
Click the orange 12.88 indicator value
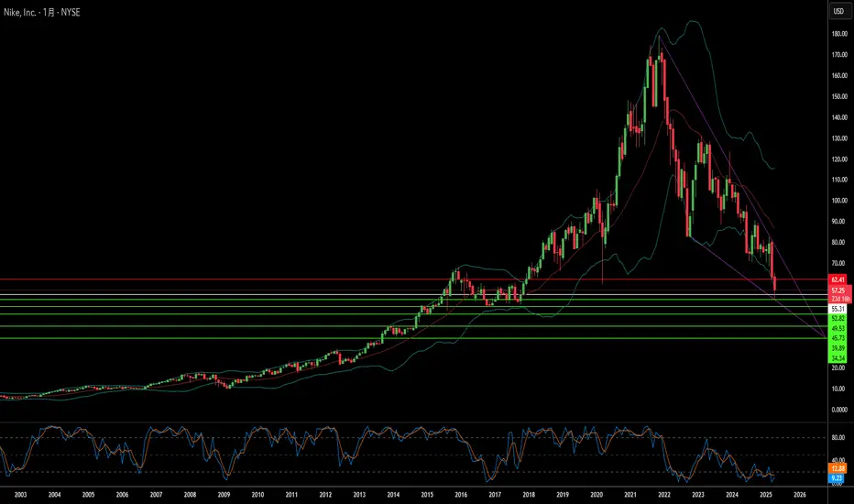click(838, 468)
